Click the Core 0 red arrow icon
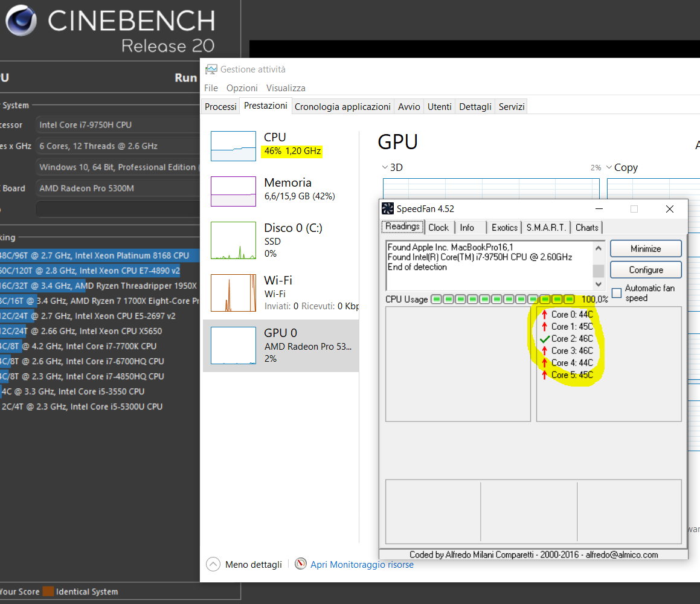The width and height of the screenshot is (700, 604). coord(544,314)
